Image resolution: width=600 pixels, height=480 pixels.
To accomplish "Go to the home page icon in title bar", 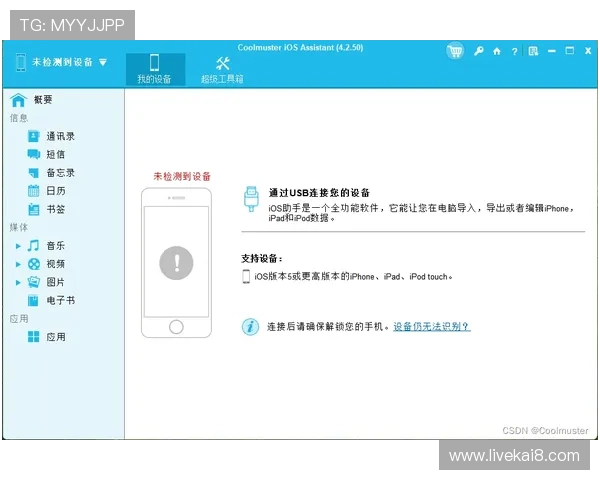I will [497, 51].
